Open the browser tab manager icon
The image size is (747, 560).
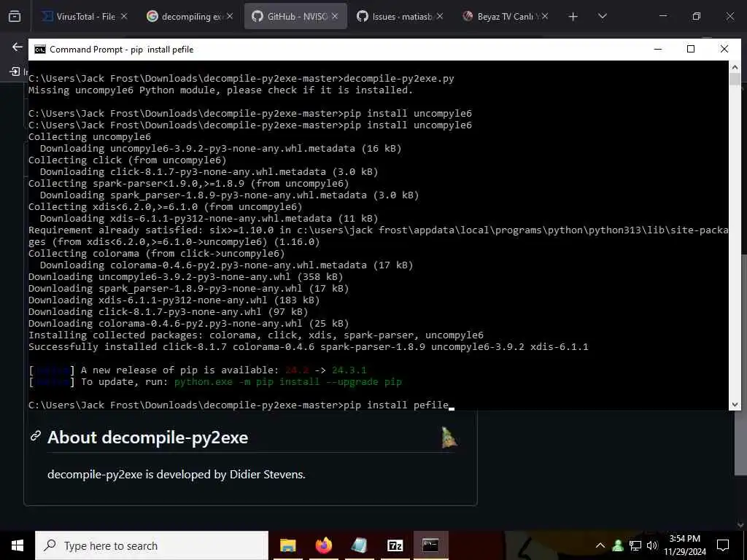pos(15,17)
